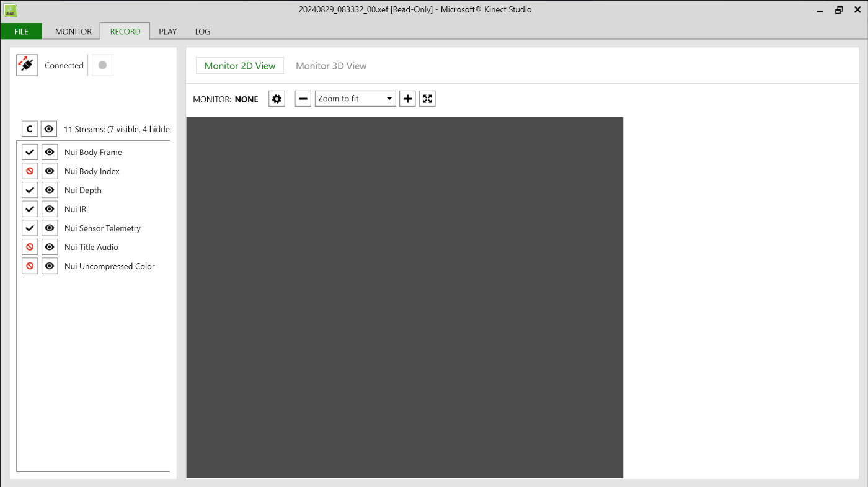868x487 pixels.
Task: Toggle the all-streams eye icon in header
Action: 49,129
